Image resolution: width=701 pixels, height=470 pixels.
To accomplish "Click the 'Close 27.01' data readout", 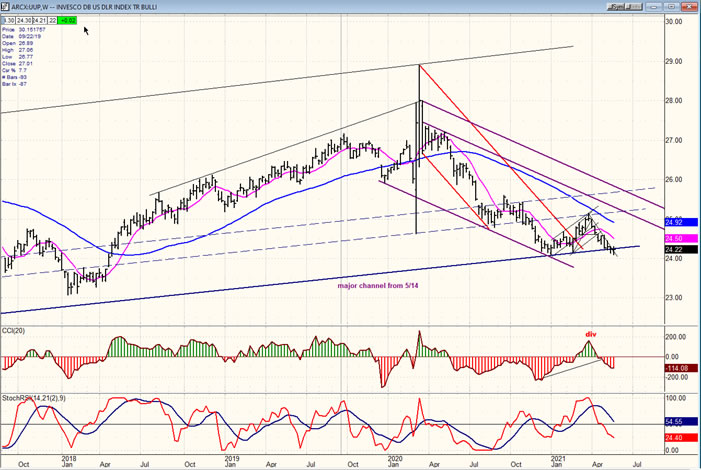I will 17,64.
